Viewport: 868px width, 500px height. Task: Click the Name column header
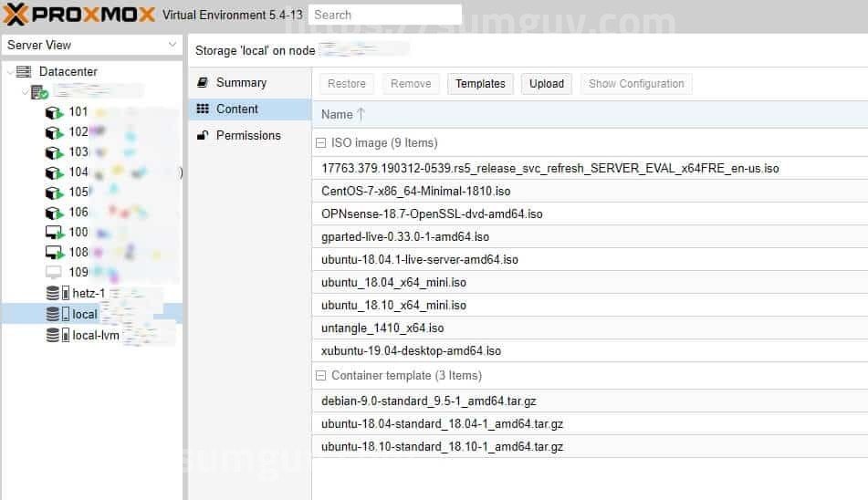(591, 114)
